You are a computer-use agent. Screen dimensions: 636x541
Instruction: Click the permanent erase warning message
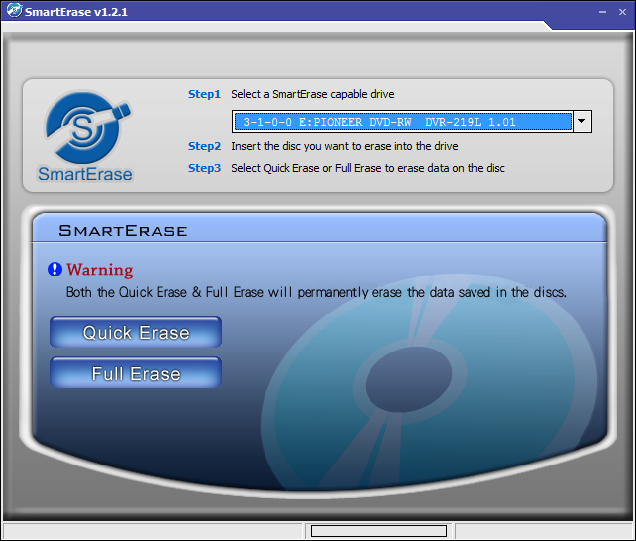316,292
